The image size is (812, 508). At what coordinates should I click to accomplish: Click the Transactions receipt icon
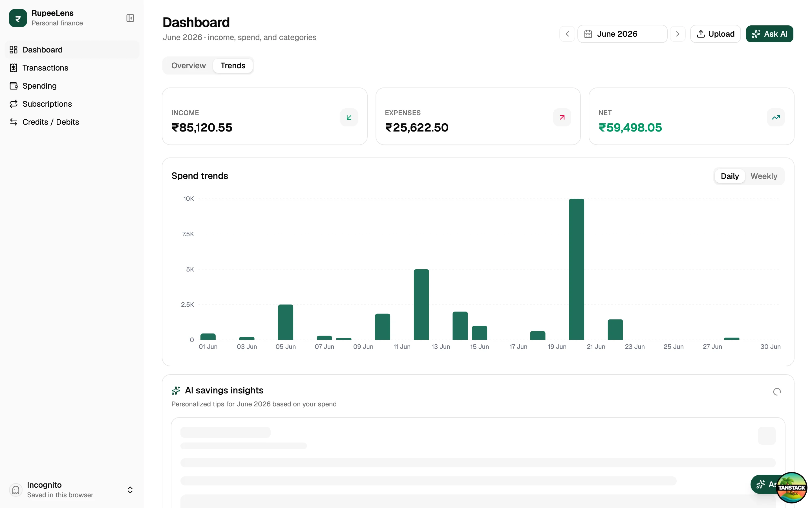point(14,68)
